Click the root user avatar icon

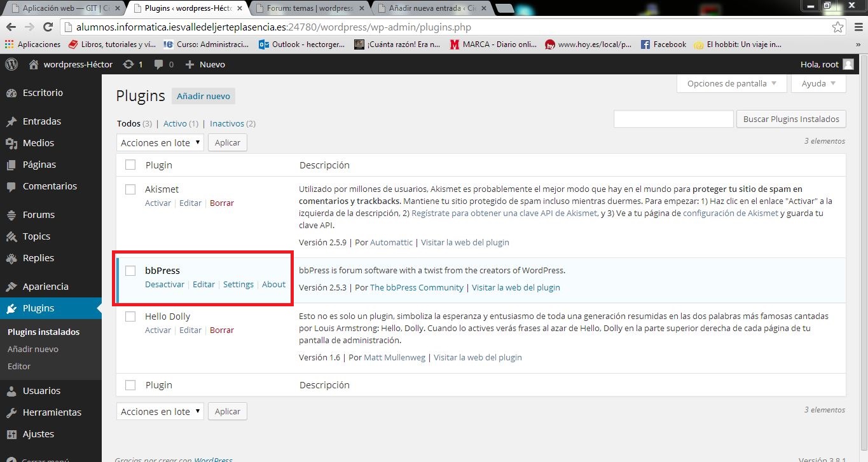point(848,64)
